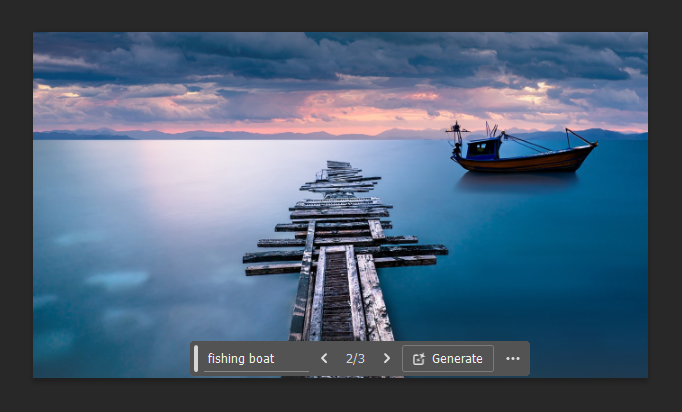Click the fishing boat prompt field
Viewport: 682px width, 412px height.
[256, 359]
